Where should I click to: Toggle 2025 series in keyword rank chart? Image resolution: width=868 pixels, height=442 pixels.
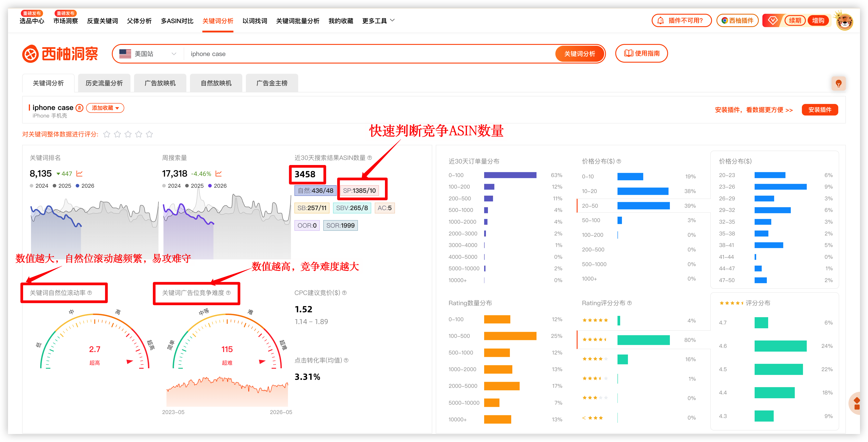click(x=62, y=185)
